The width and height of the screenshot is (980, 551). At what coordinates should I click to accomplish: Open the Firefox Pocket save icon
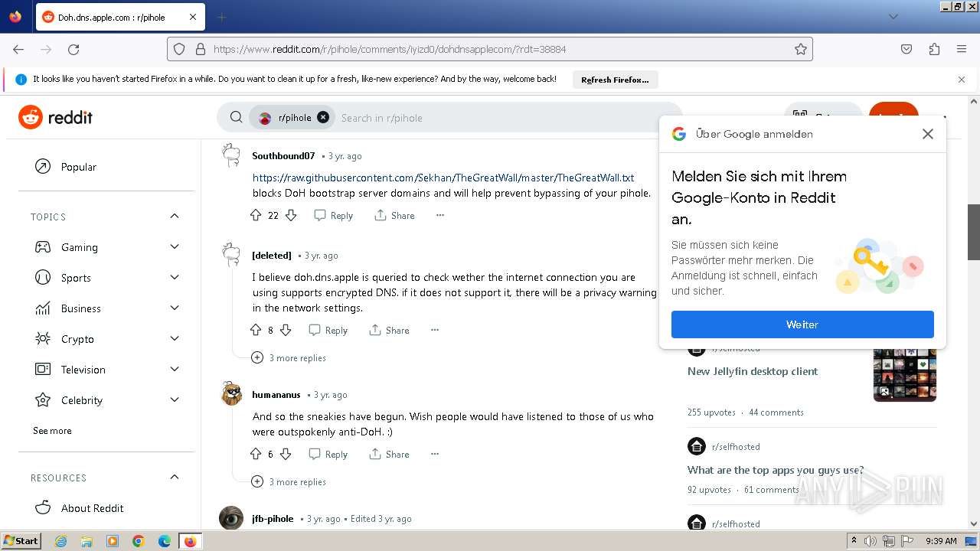tap(906, 49)
